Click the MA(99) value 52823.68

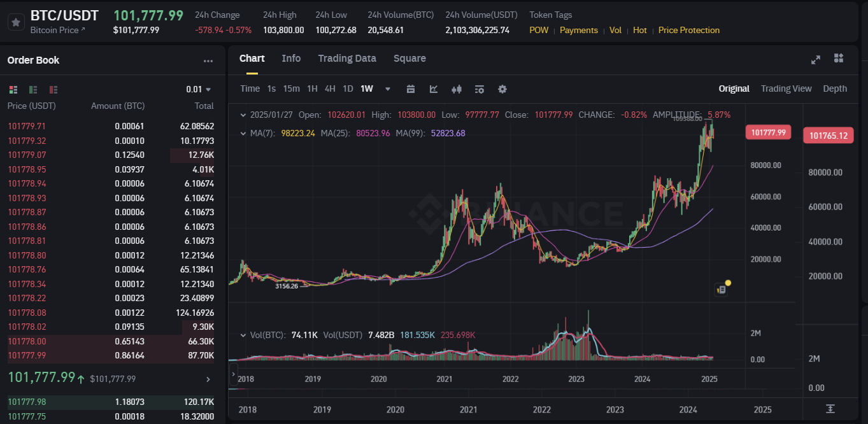(x=448, y=133)
